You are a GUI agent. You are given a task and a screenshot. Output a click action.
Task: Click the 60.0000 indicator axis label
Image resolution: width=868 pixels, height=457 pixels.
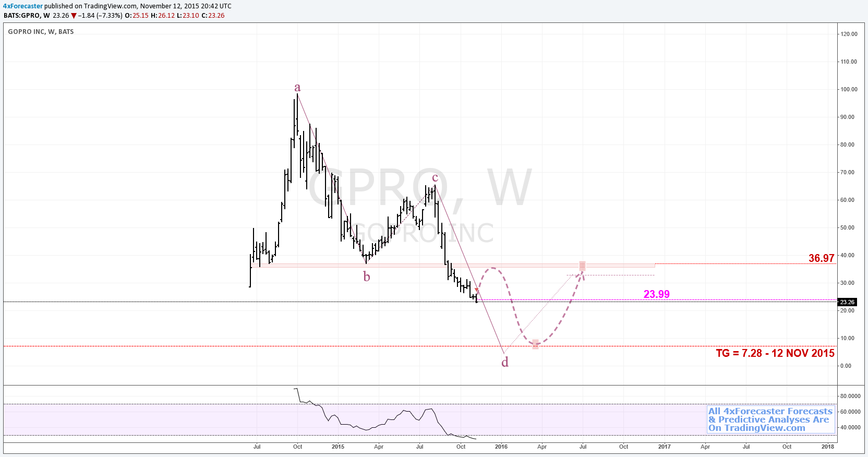tap(850, 412)
